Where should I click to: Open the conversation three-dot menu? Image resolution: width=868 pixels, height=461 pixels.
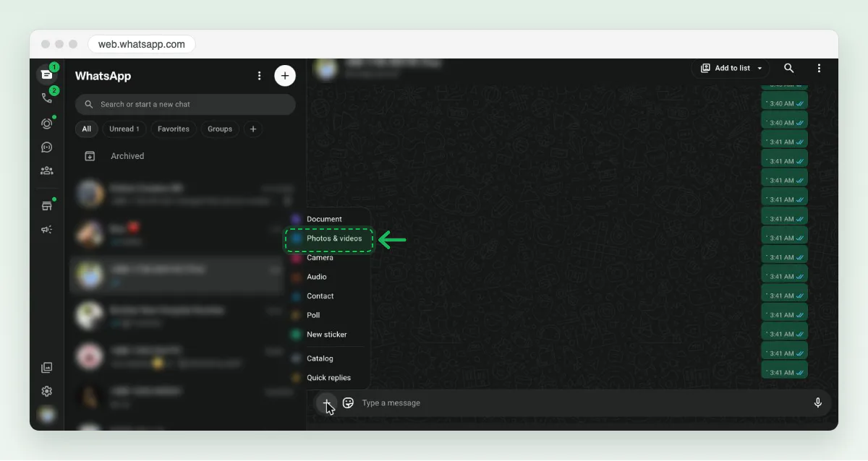pyautogui.click(x=819, y=68)
